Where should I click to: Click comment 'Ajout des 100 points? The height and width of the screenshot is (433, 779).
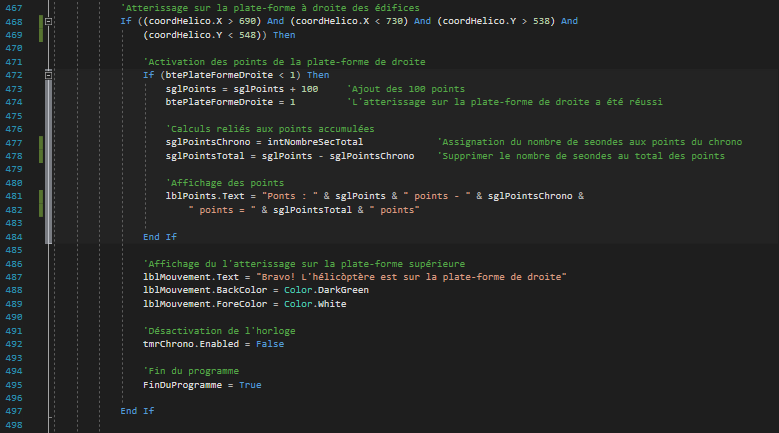click(x=406, y=89)
